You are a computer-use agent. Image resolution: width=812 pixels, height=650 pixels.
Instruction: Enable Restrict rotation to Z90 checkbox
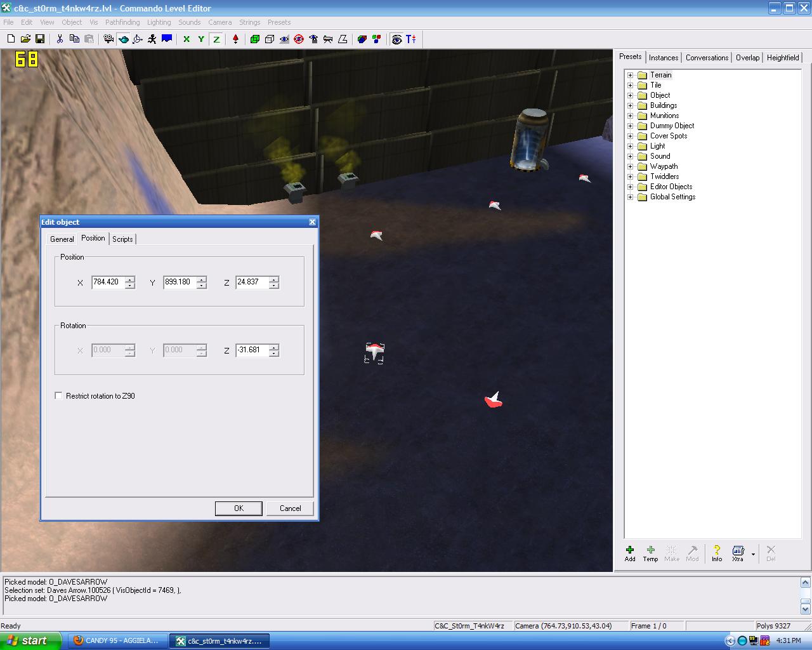[x=59, y=395]
